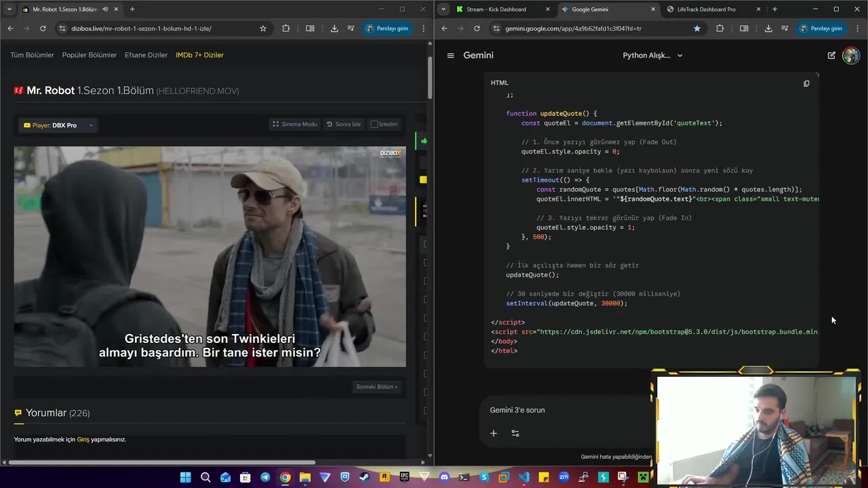Click Parolayı girin button in dizibox window
Screen dimensions: 868x488
pyautogui.click(x=388, y=28)
